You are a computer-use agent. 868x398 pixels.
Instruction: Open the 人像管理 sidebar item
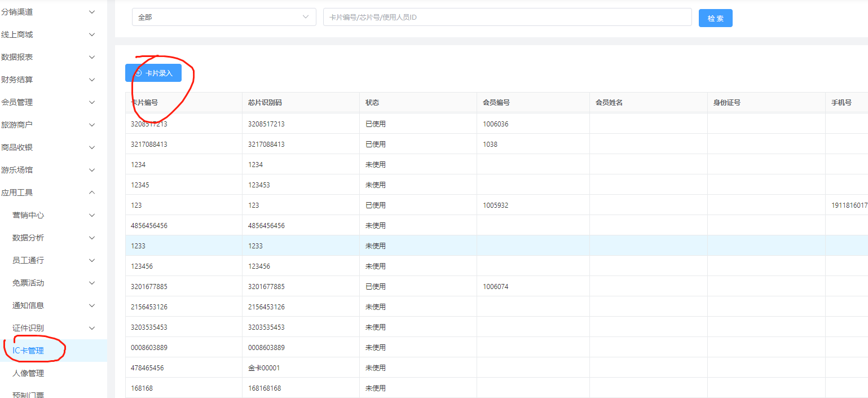pos(28,373)
